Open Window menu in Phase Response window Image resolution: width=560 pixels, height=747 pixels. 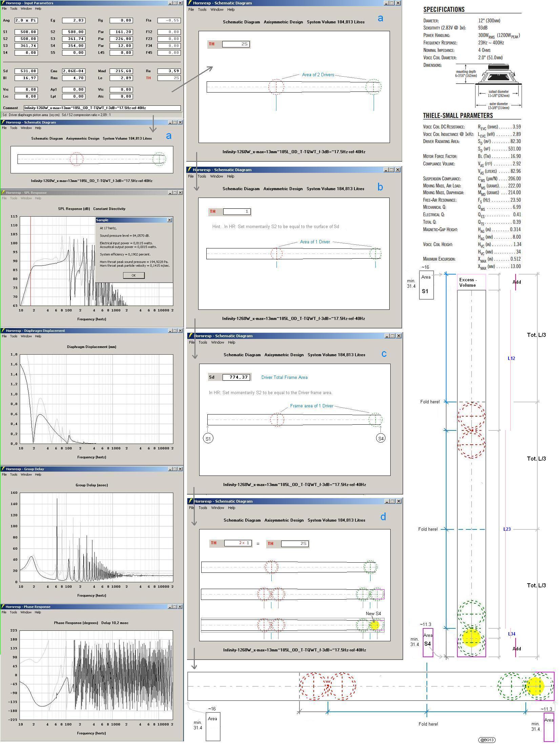pyautogui.click(x=26, y=612)
